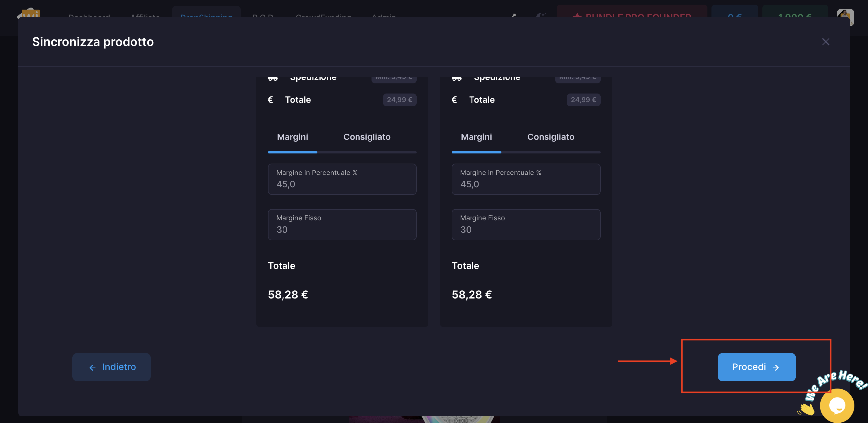Click the truck icon in left Spedizione row
Viewport: 868px width, 423px height.
[x=273, y=78]
